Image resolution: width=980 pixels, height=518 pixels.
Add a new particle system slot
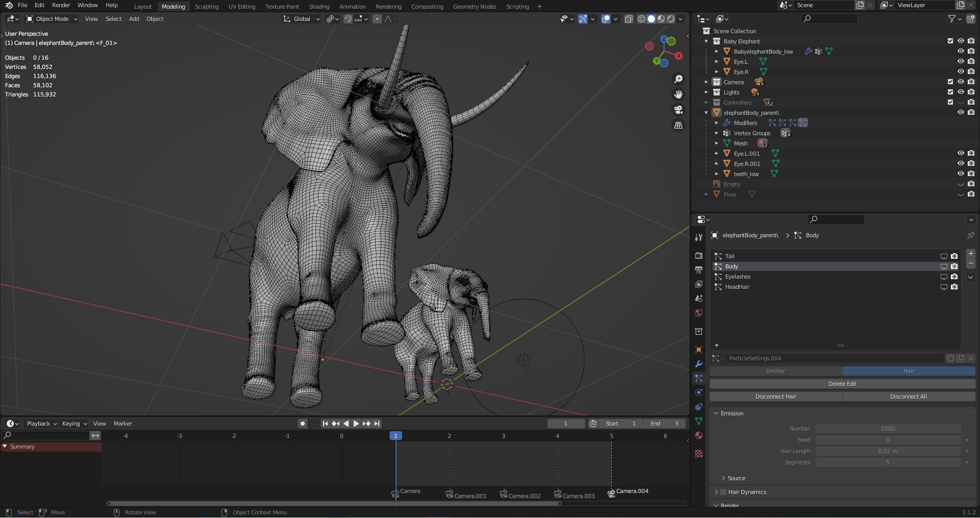pyautogui.click(x=971, y=254)
